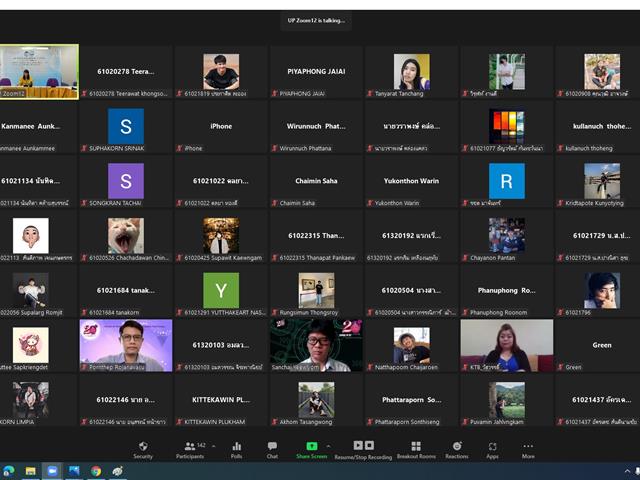The height and width of the screenshot is (480, 640).
Task: Open File Explorer from the taskbar
Action: pos(31,471)
